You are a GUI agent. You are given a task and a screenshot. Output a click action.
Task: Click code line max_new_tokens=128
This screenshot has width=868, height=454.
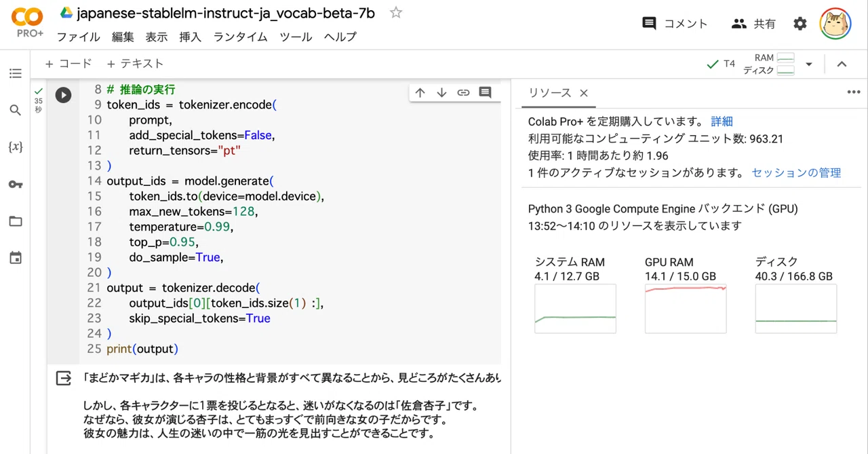(193, 211)
